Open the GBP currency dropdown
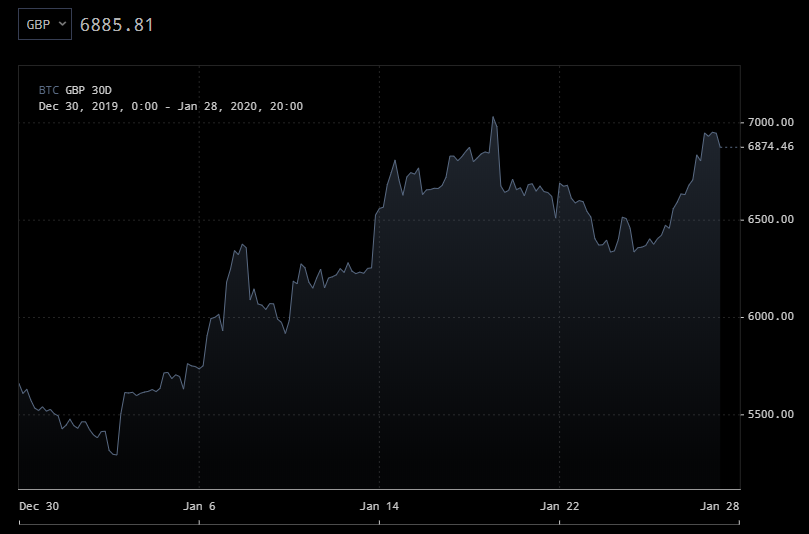Screen dimensions: 809x534 [x=45, y=24]
